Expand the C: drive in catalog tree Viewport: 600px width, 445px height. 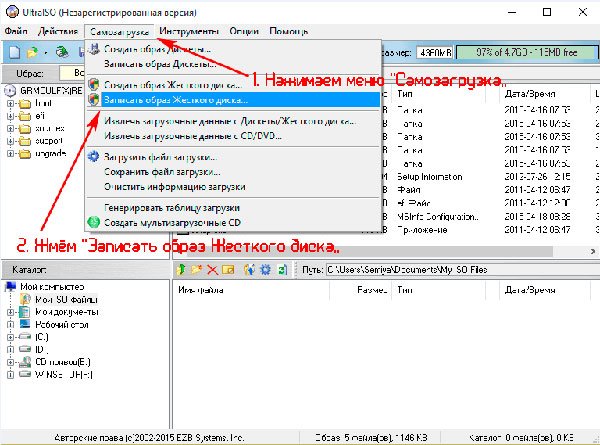point(11,337)
